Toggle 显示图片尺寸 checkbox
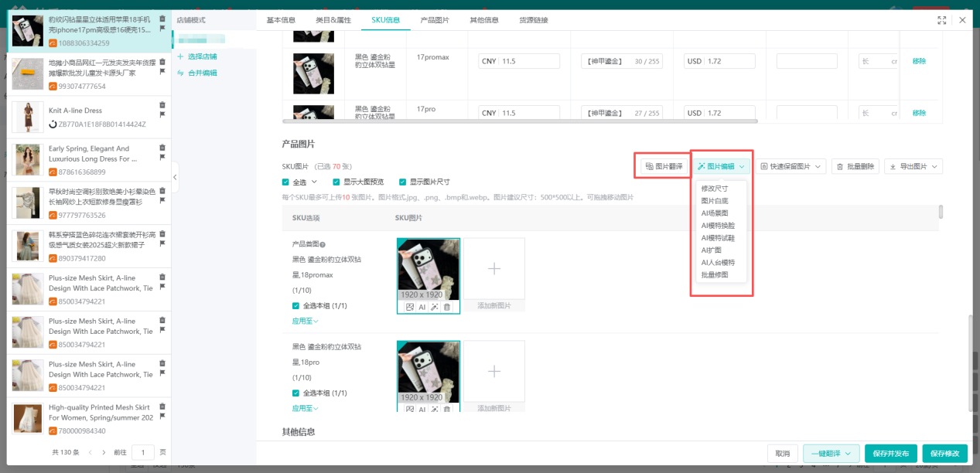 pos(402,182)
